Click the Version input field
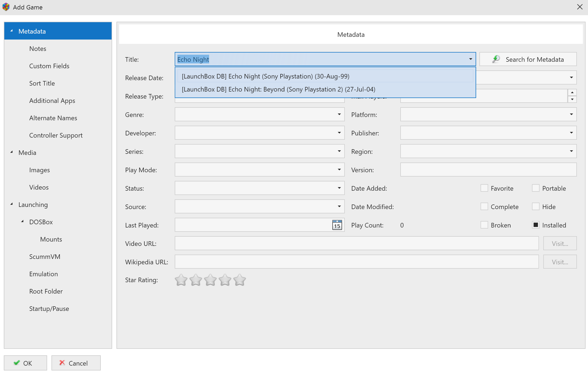 488,170
